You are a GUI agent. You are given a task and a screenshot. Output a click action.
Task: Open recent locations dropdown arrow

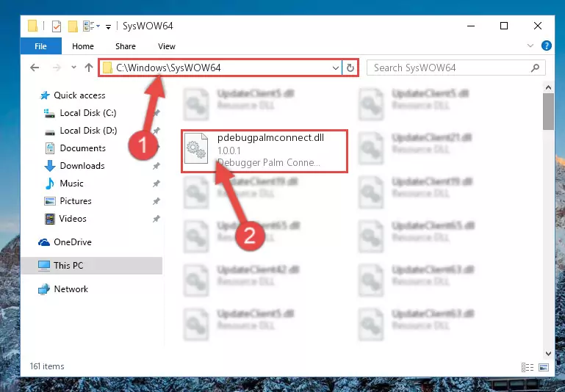tap(73, 68)
